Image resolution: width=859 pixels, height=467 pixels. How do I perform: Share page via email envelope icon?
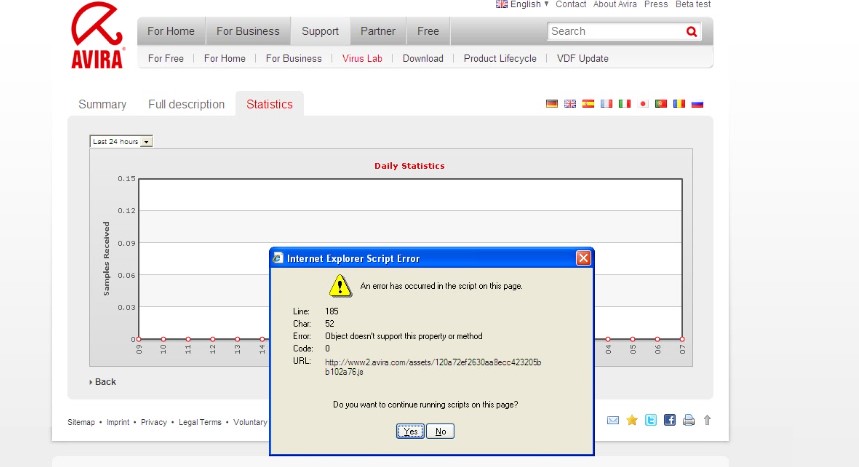[613, 420]
